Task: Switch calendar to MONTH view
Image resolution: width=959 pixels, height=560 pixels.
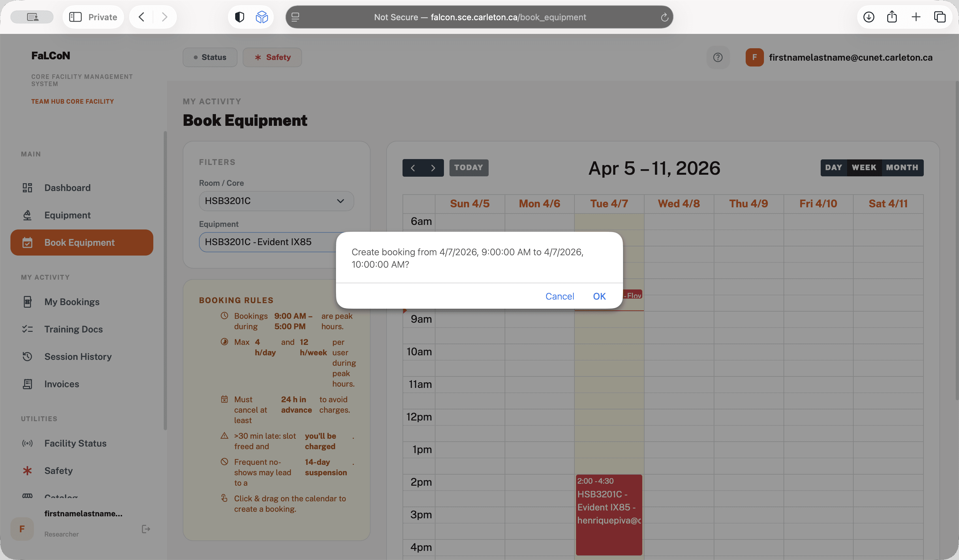Action: point(902,168)
